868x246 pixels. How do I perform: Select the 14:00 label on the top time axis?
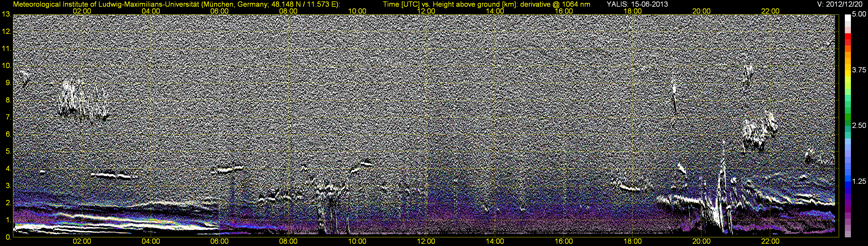[495, 11]
